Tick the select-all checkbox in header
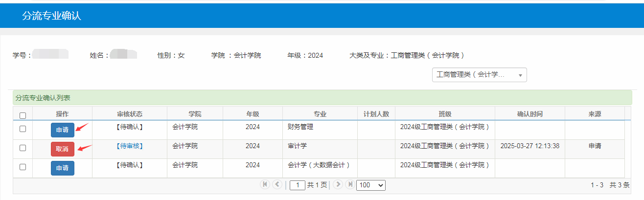Screen dimensions: 644x200 tap(23, 116)
